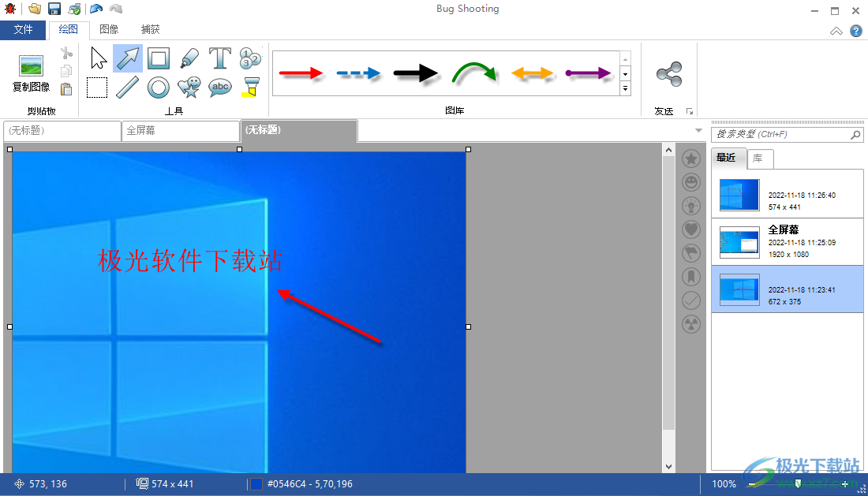Open the 文件 file menu
The image size is (868, 496).
pyautogui.click(x=23, y=29)
